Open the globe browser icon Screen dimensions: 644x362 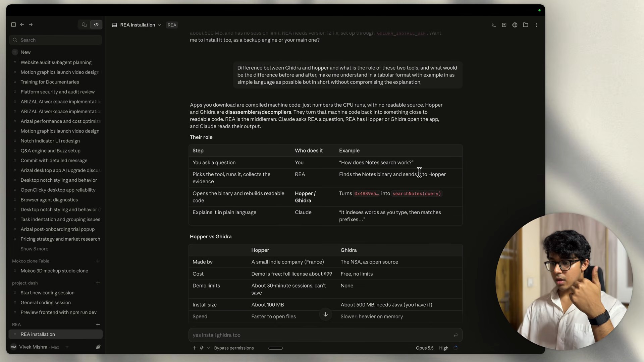coord(515,25)
